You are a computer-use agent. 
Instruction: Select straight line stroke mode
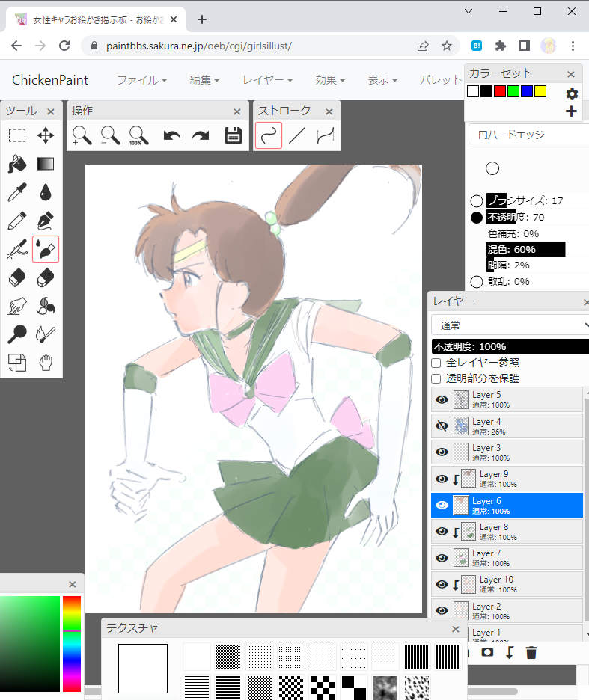pyautogui.click(x=297, y=135)
